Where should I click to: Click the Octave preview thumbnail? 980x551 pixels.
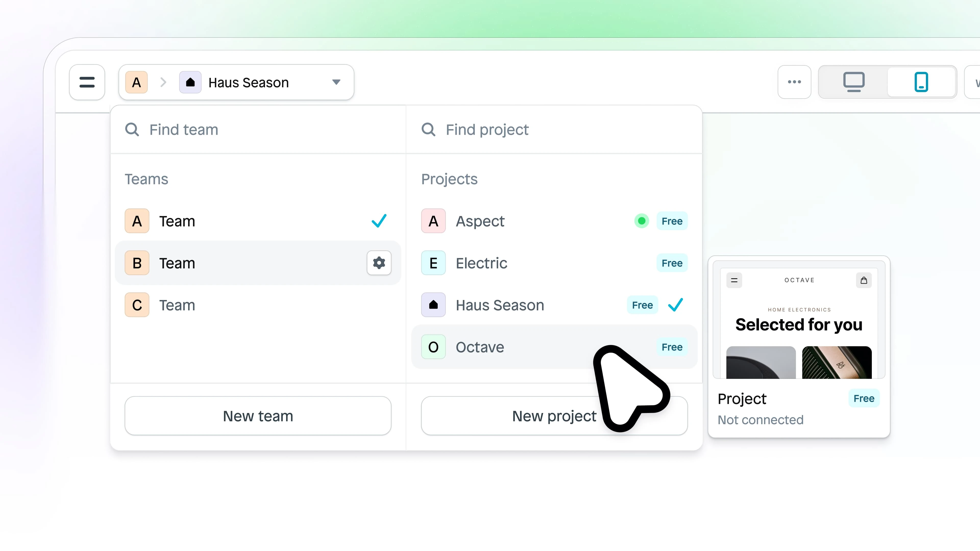tap(799, 320)
